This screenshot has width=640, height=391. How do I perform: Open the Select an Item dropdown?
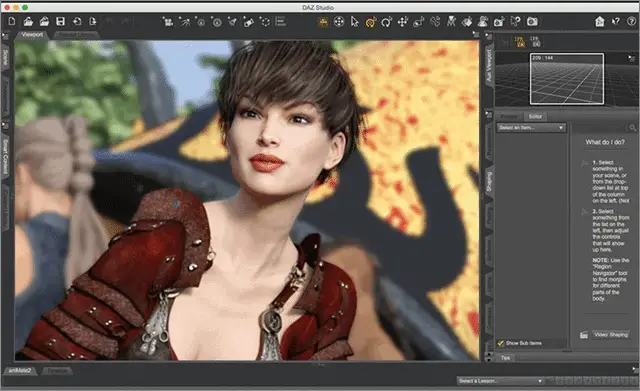531,128
